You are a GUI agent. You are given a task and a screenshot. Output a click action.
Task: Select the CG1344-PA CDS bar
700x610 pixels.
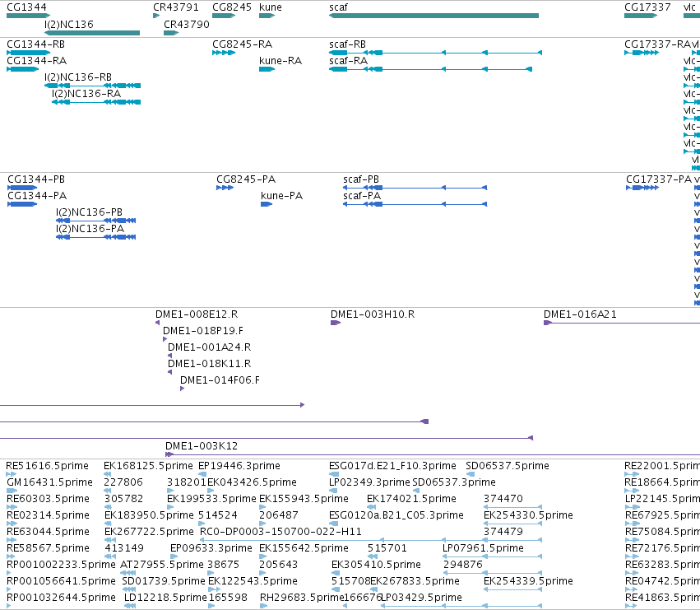[x=22, y=204]
